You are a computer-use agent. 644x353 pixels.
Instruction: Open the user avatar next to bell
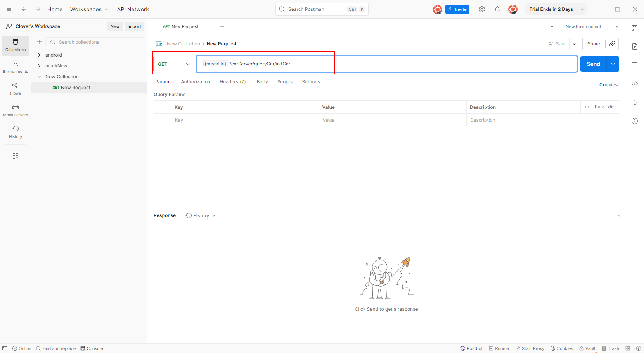point(513,9)
